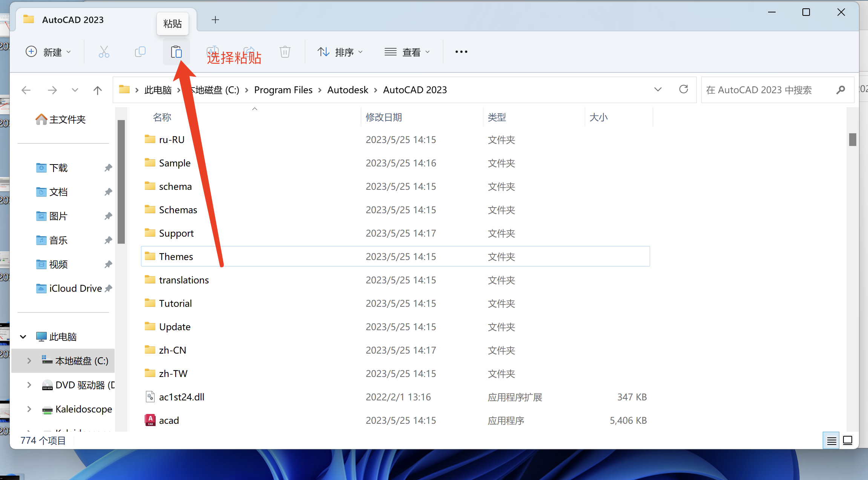Open the New (新建) menu
This screenshot has width=868, height=480.
point(48,52)
